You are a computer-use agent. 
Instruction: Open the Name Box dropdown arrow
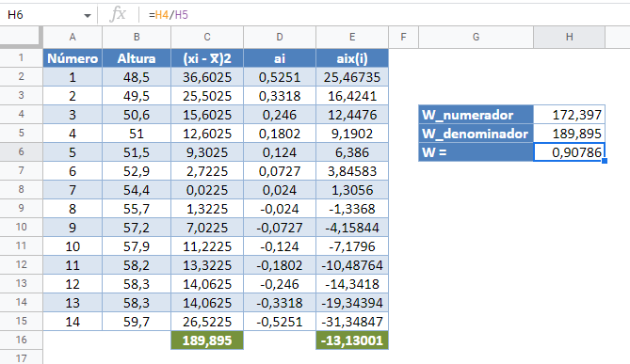click(x=88, y=16)
